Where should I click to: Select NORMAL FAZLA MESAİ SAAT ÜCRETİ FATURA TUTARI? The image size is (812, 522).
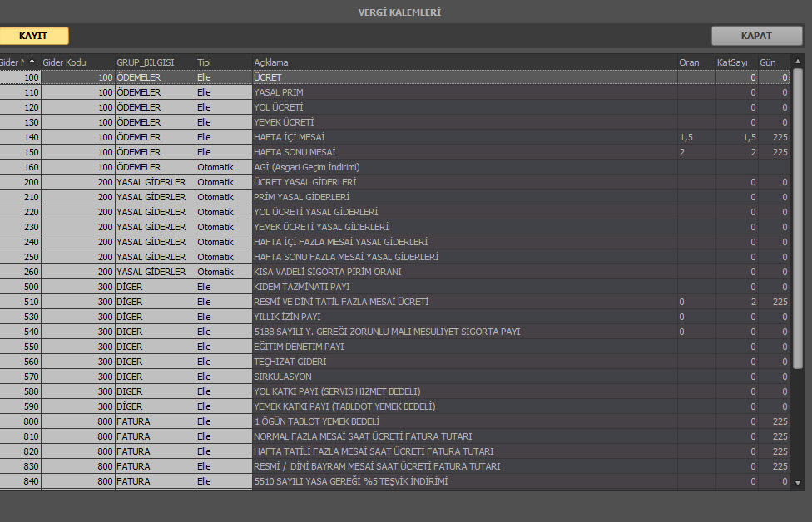point(464,437)
